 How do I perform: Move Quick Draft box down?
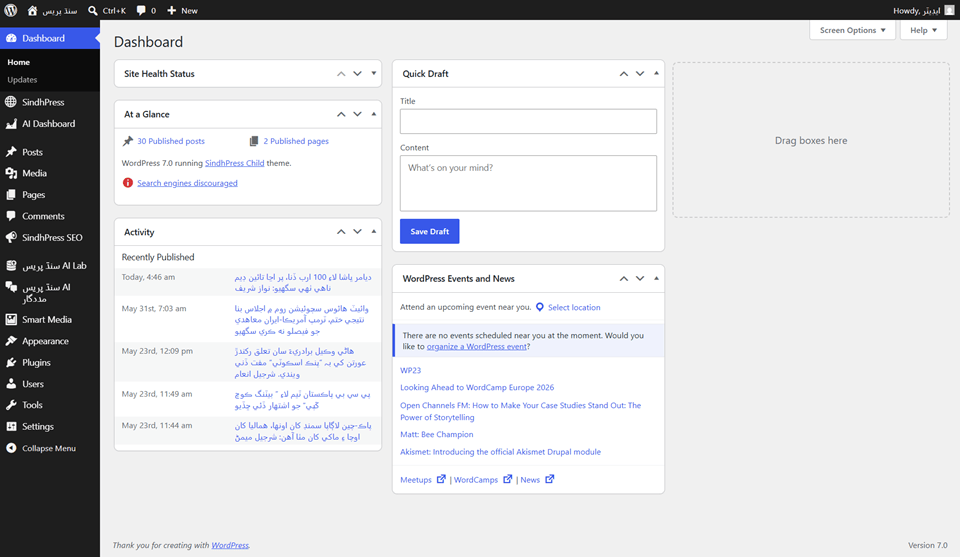coord(640,73)
